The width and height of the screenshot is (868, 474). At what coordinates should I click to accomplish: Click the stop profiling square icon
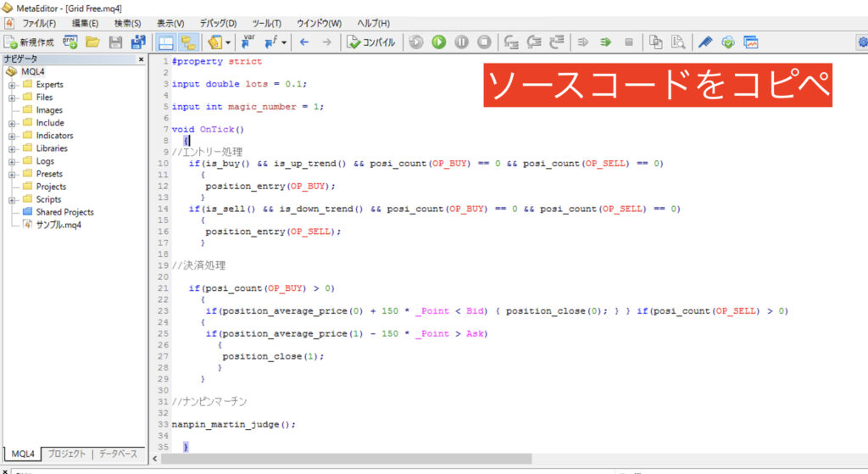point(628,42)
